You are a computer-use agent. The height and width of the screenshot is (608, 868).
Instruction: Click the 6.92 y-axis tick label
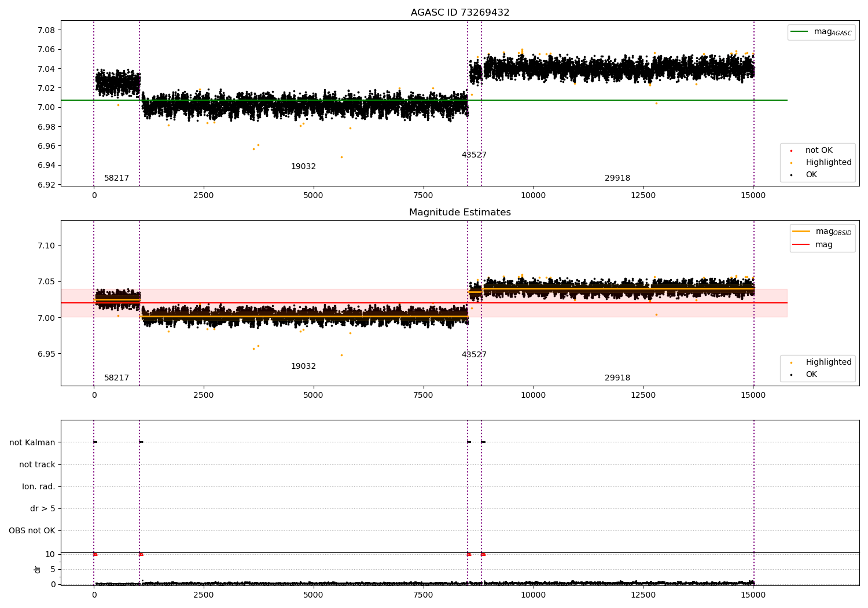tap(46, 185)
